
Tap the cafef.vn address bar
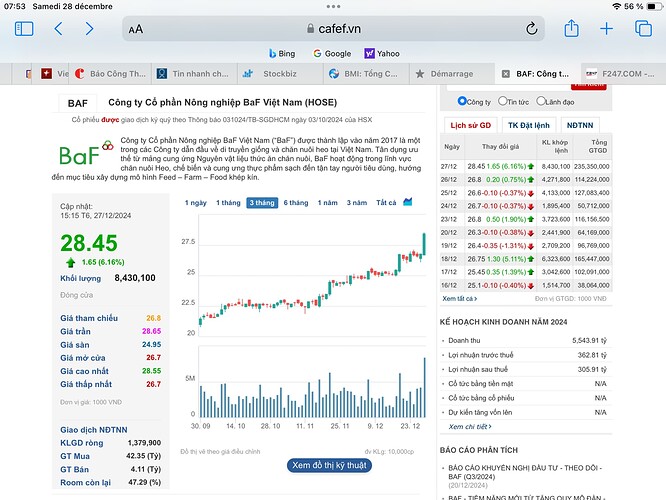[x=333, y=29]
